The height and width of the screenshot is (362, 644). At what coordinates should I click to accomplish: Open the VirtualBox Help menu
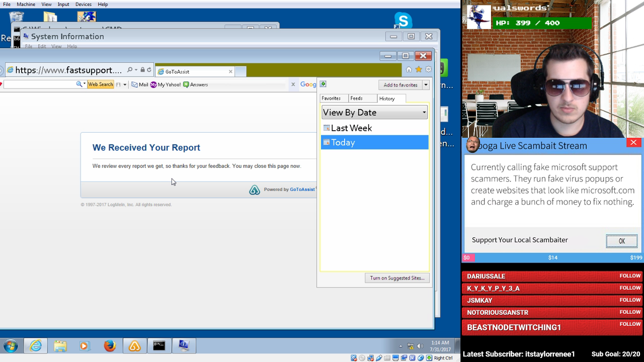103,4
